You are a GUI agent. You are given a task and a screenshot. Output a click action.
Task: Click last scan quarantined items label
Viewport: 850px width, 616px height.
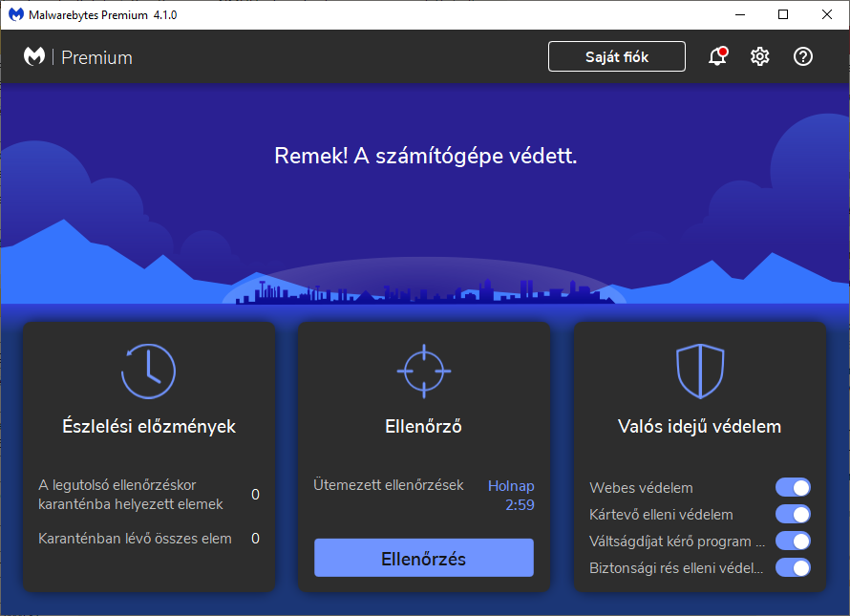click(x=131, y=495)
